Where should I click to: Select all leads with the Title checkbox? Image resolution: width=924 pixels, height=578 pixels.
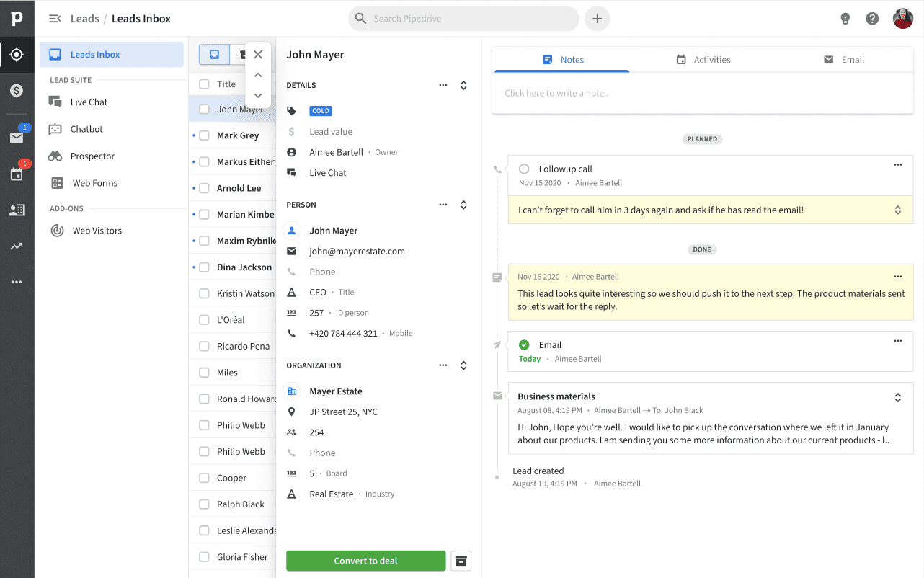point(204,84)
